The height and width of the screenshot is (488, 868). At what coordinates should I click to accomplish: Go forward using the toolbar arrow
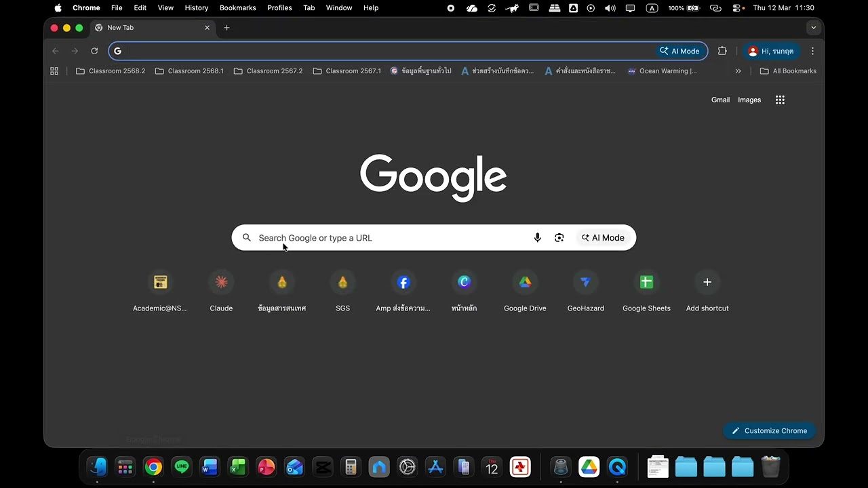tap(75, 51)
